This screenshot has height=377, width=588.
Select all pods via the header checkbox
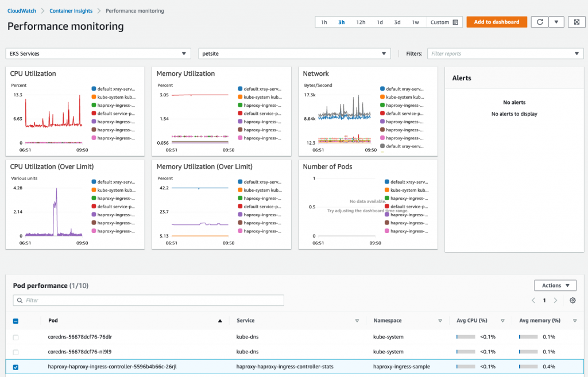(x=16, y=321)
